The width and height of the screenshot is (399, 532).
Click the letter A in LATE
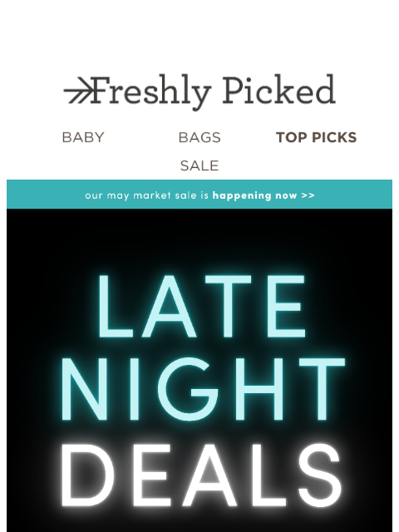(x=170, y=307)
